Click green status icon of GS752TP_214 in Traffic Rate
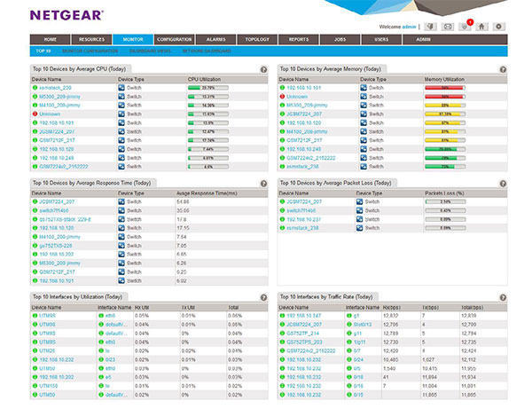 [x=282, y=334]
